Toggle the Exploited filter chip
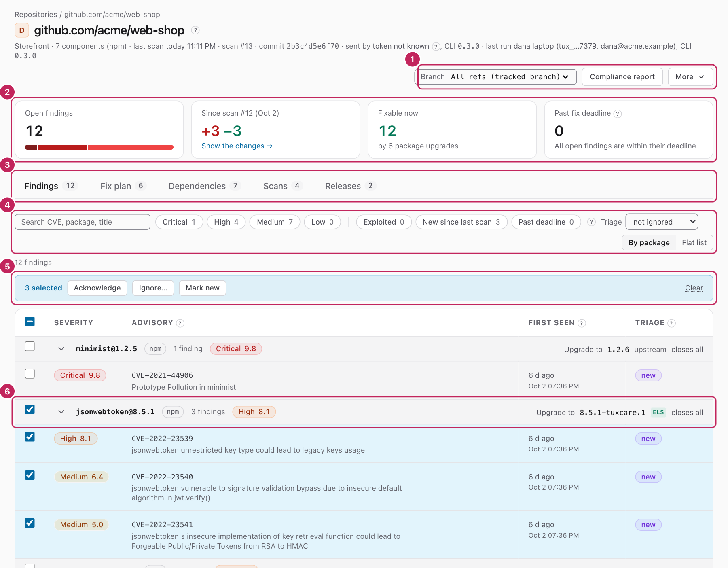The image size is (728, 568). 384,222
